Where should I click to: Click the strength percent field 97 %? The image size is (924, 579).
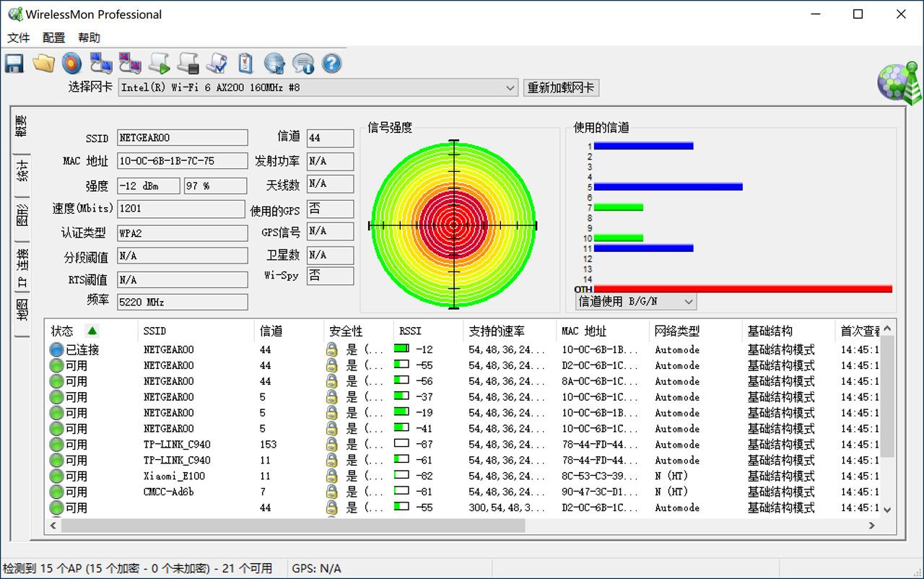pos(215,186)
